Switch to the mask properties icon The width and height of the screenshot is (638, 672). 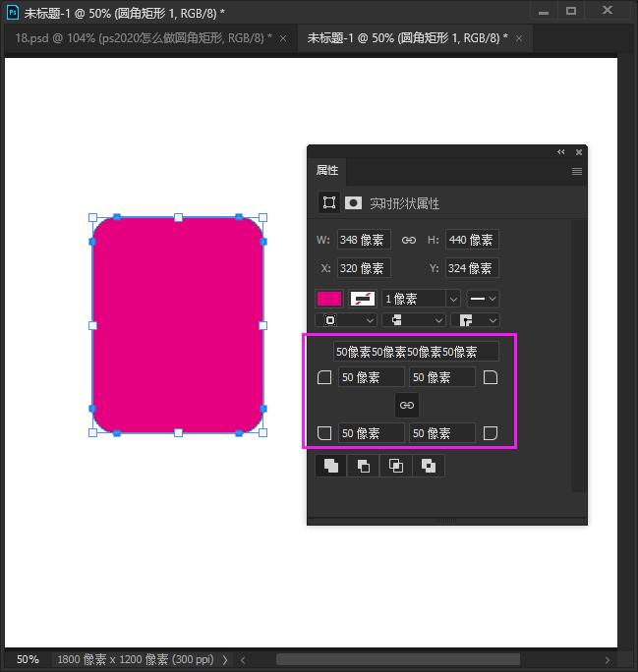coord(353,202)
